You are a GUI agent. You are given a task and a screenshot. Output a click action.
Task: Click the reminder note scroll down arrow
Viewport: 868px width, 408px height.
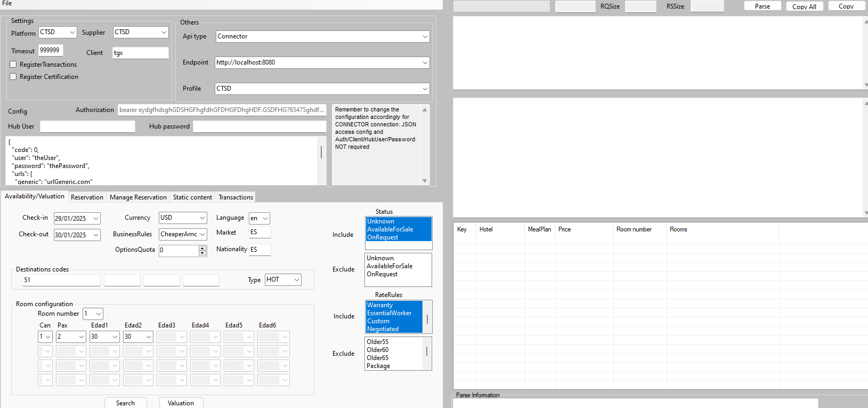point(425,181)
